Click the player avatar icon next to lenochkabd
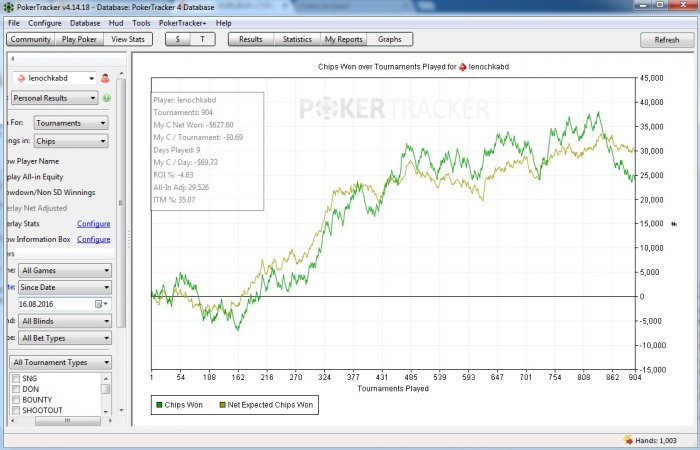Image resolution: width=700 pixels, height=450 pixels. coord(105,78)
